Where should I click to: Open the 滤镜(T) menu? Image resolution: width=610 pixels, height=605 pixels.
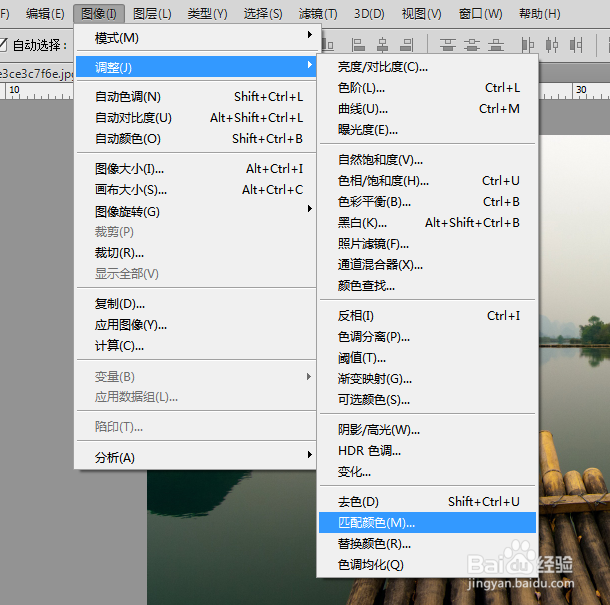318,14
